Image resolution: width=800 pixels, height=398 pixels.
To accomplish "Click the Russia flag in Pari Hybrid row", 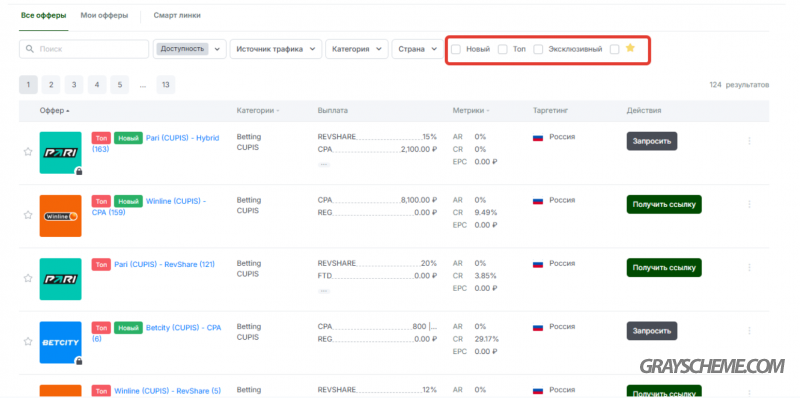I will tap(538, 138).
